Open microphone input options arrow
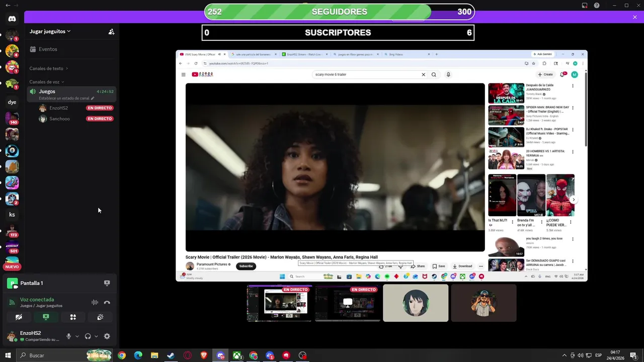Screen dimensions: 644x362 click(77, 336)
